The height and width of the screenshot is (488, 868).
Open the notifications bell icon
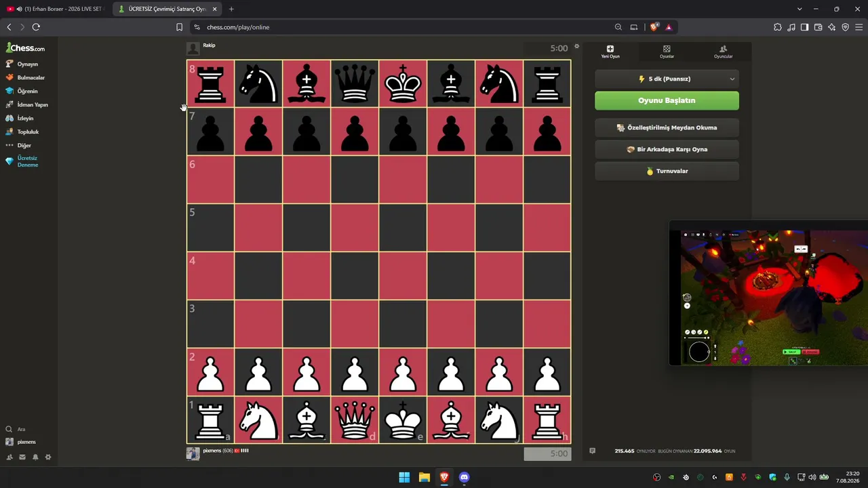(x=35, y=457)
